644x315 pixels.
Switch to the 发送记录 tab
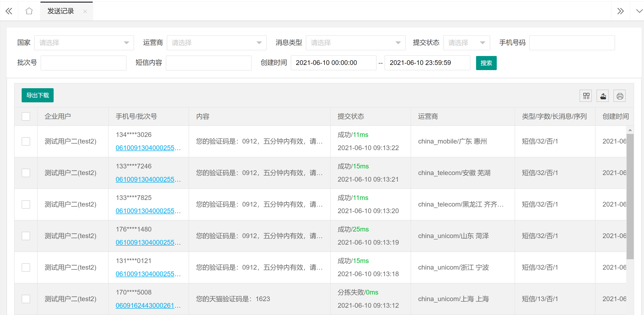click(x=61, y=11)
